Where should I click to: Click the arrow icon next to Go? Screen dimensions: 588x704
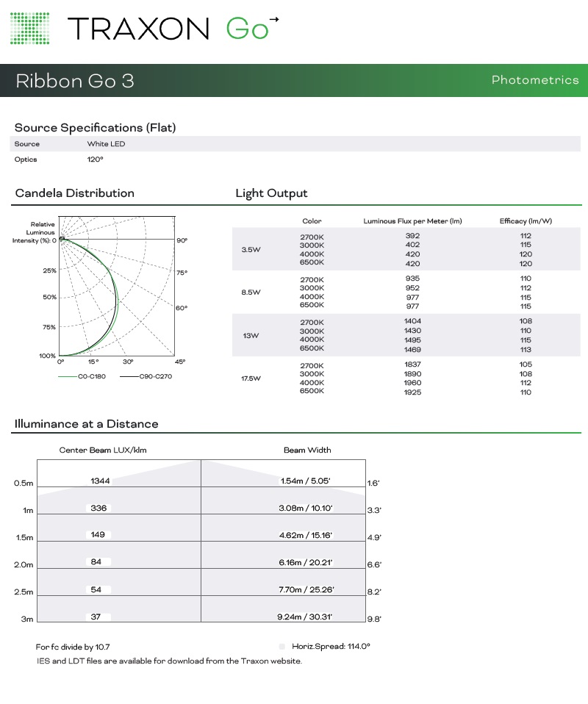[274, 19]
